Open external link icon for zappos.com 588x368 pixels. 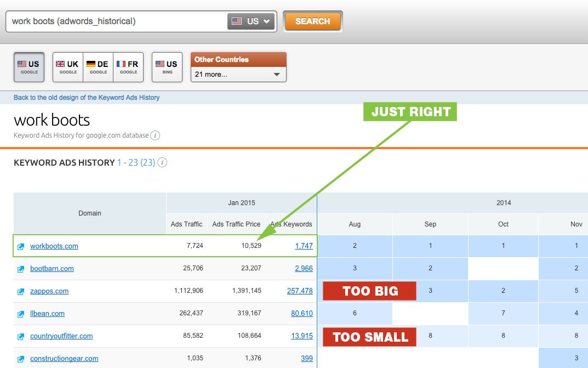point(21,291)
